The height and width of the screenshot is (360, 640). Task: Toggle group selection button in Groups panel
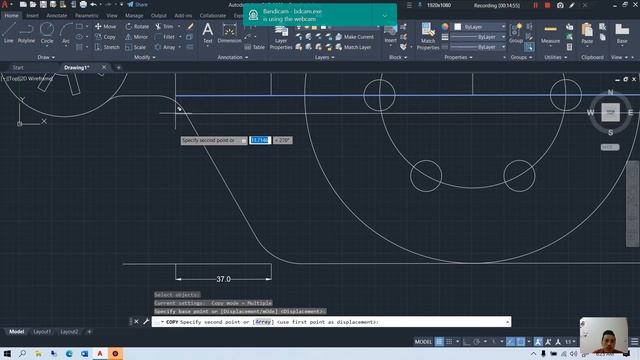[x=529, y=47]
